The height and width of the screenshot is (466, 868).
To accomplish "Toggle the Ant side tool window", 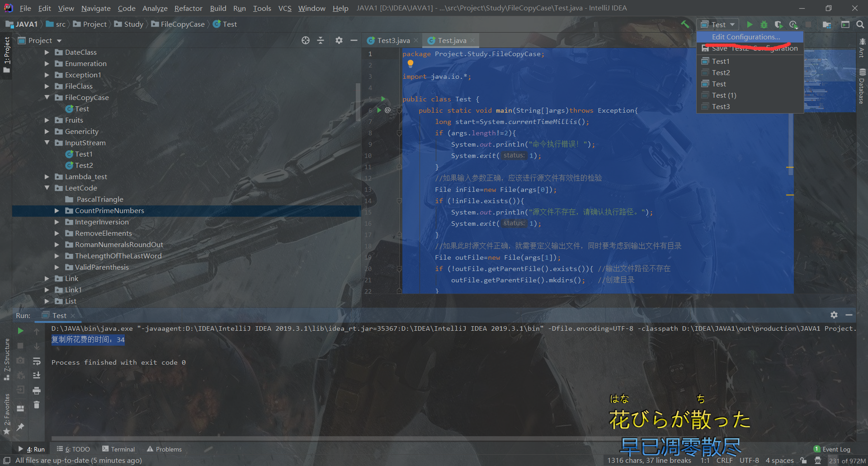I will click(862, 48).
